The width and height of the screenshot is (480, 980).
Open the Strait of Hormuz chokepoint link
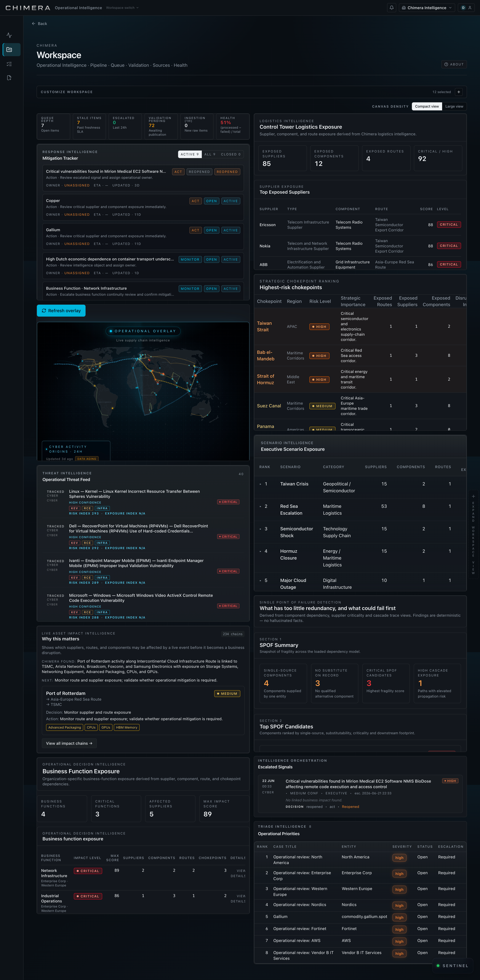(265, 379)
